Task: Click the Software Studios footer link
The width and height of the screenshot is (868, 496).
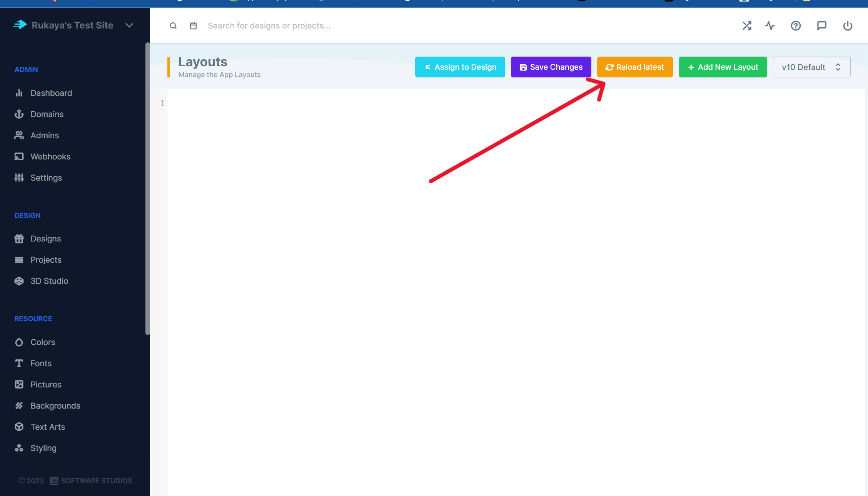Action: (x=91, y=481)
